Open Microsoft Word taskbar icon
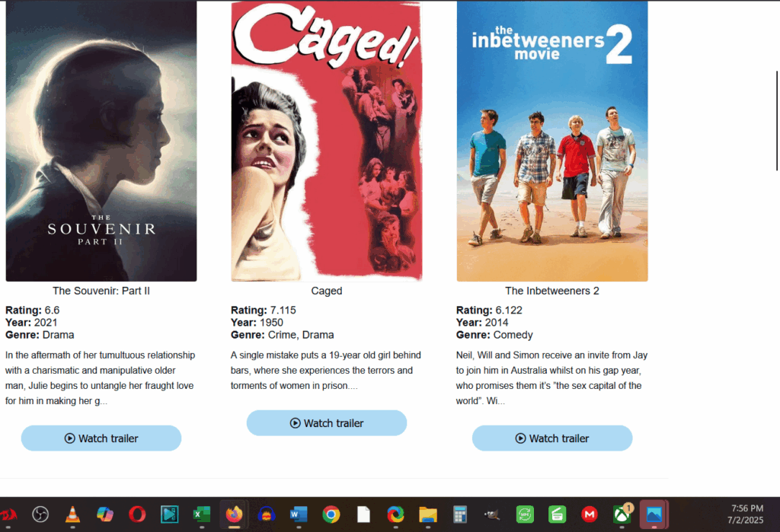This screenshot has width=780, height=532. click(x=299, y=514)
